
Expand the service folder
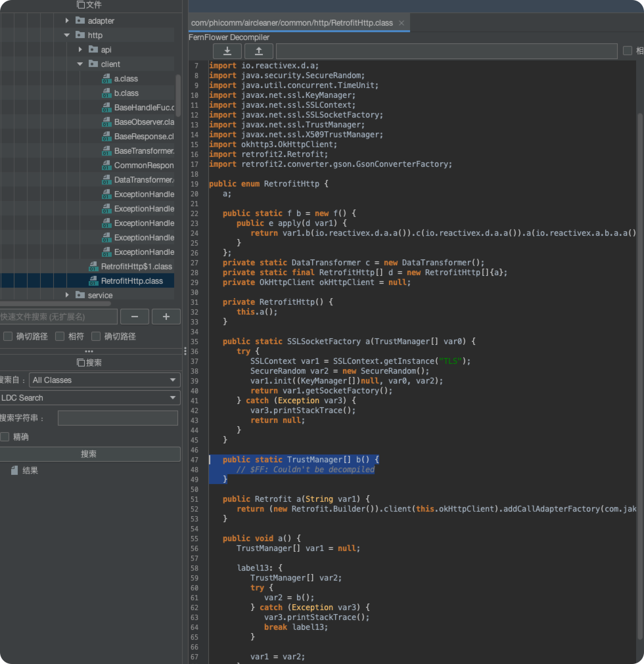coord(67,296)
